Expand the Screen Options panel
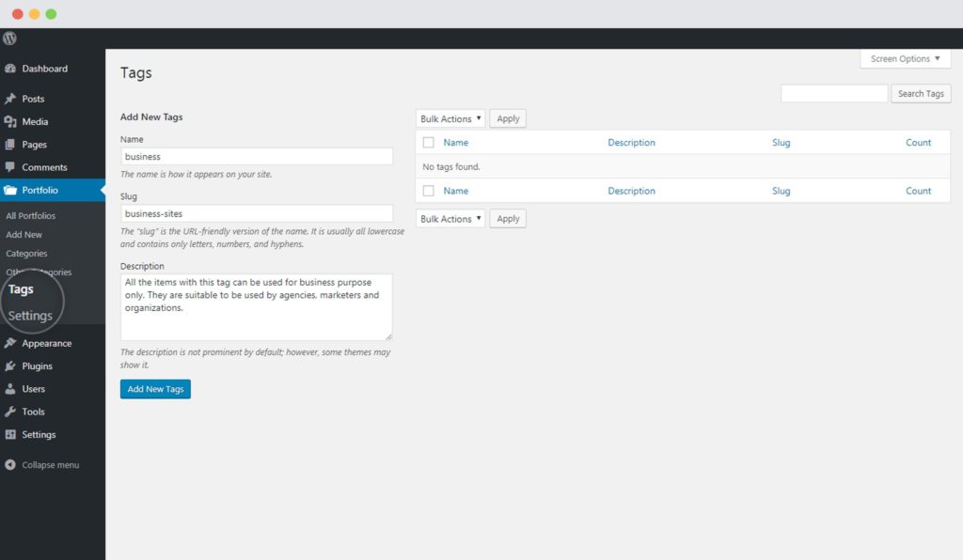 pos(906,59)
